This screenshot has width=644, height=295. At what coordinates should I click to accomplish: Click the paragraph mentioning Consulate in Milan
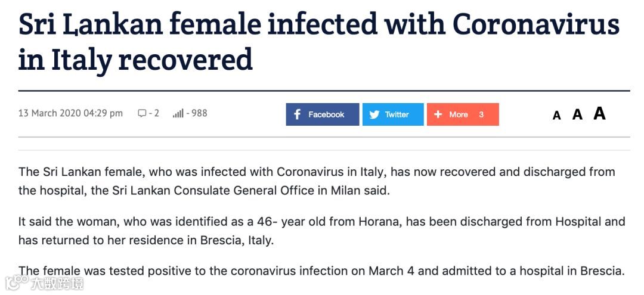317,181
